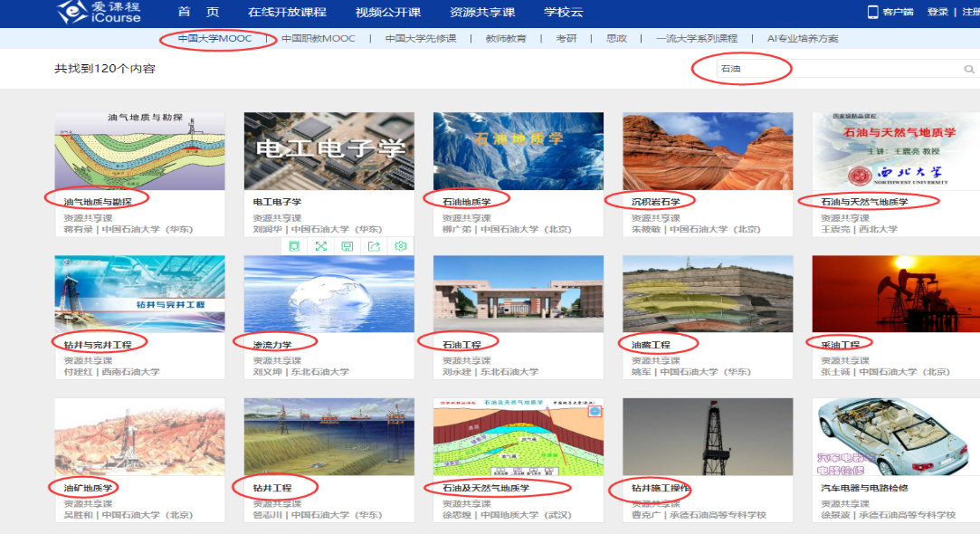This screenshot has height=534, width=980.
Task: Select the 一流大学系列课程 tab
Action: coord(697,38)
